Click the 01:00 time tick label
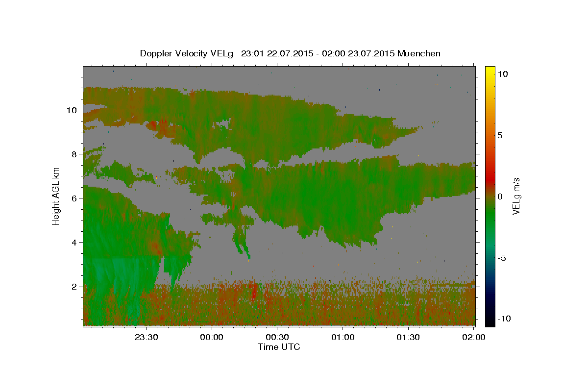 click(x=343, y=337)
